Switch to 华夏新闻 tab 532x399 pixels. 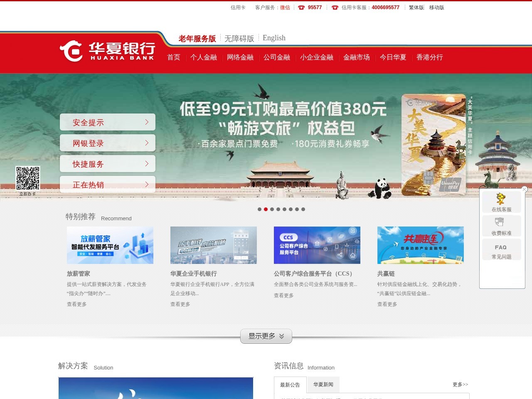pos(323,384)
